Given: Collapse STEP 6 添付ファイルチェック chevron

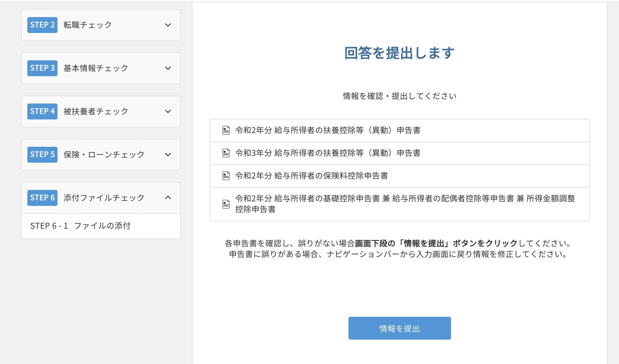Looking at the screenshot, I should point(168,198).
